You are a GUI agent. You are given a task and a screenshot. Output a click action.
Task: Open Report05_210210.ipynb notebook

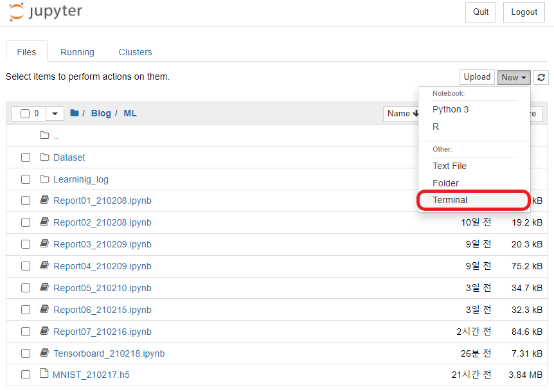pos(102,288)
